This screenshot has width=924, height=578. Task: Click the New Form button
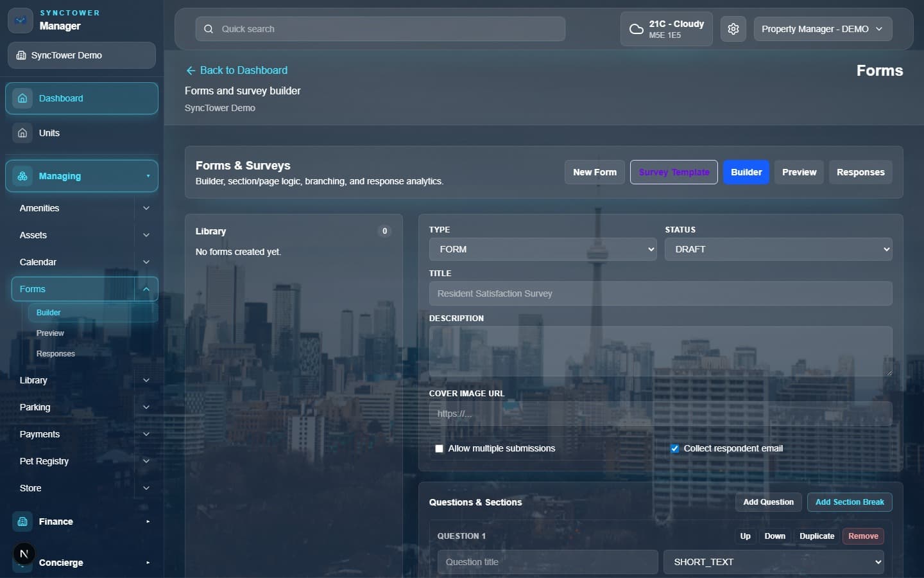(595, 172)
